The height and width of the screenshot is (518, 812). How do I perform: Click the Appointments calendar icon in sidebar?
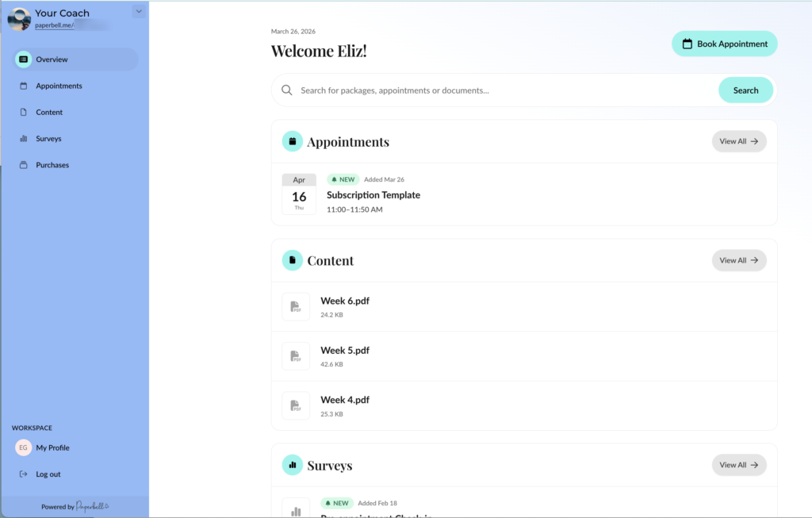coord(24,86)
